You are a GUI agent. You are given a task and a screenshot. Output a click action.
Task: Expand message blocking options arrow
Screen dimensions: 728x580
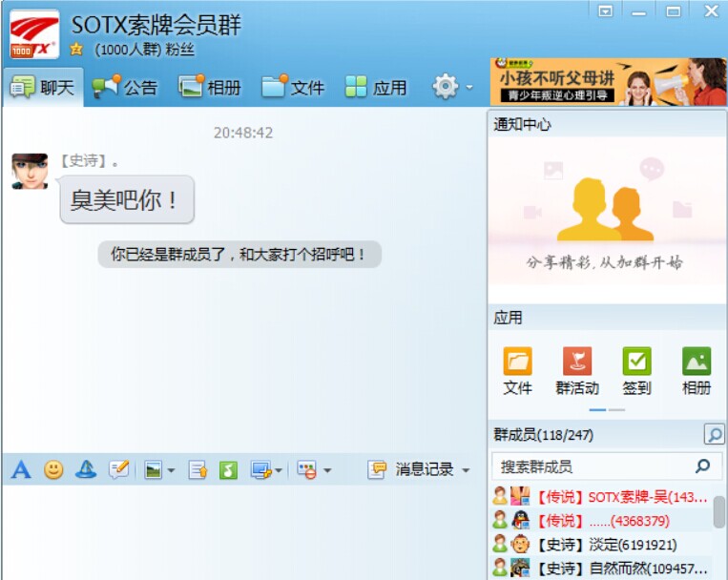pos(327,470)
